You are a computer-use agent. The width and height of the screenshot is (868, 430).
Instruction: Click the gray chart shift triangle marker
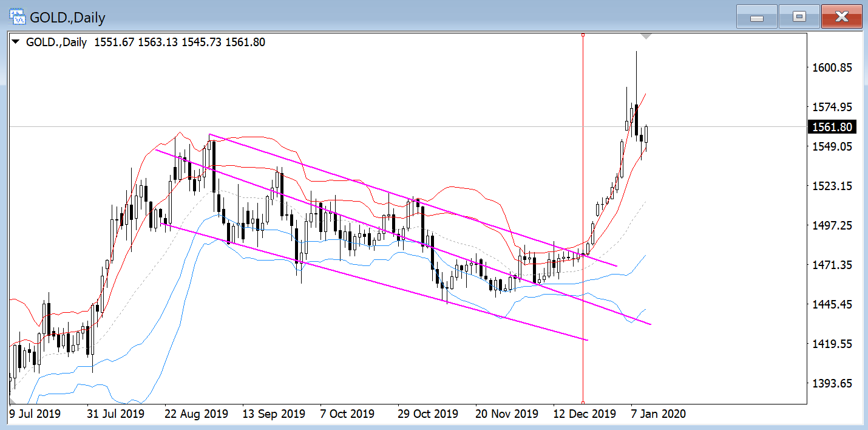click(x=646, y=37)
